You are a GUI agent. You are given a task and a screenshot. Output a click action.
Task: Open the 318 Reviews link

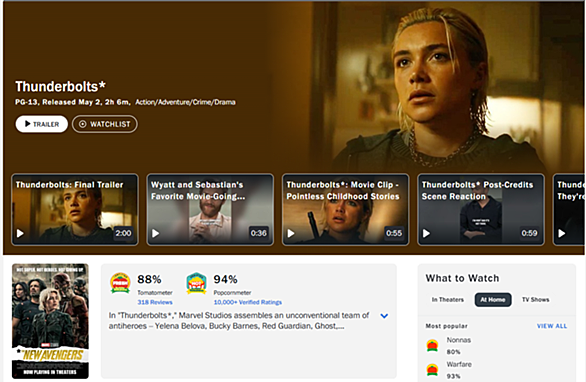(155, 302)
